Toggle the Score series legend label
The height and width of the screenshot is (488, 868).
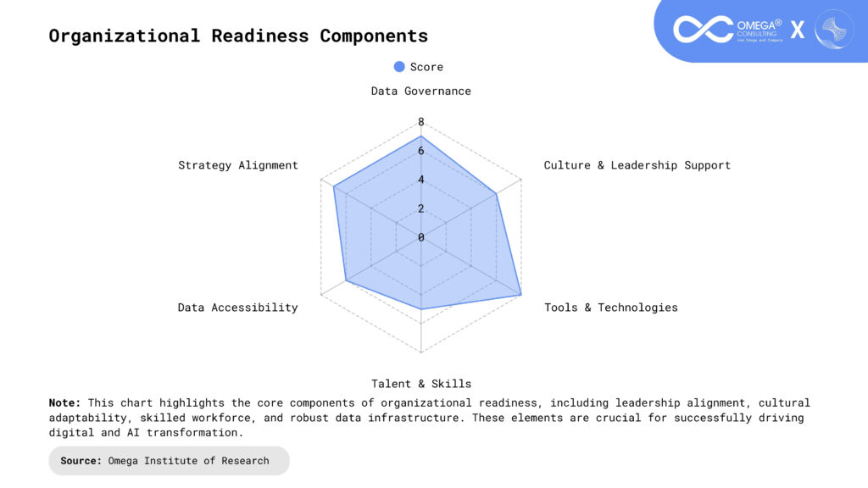pyautogui.click(x=426, y=67)
